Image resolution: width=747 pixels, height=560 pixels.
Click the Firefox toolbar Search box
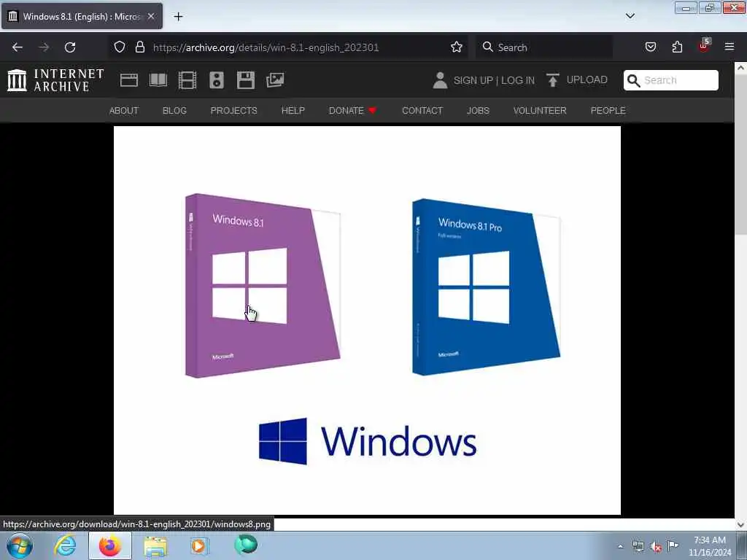(x=544, y=47)
